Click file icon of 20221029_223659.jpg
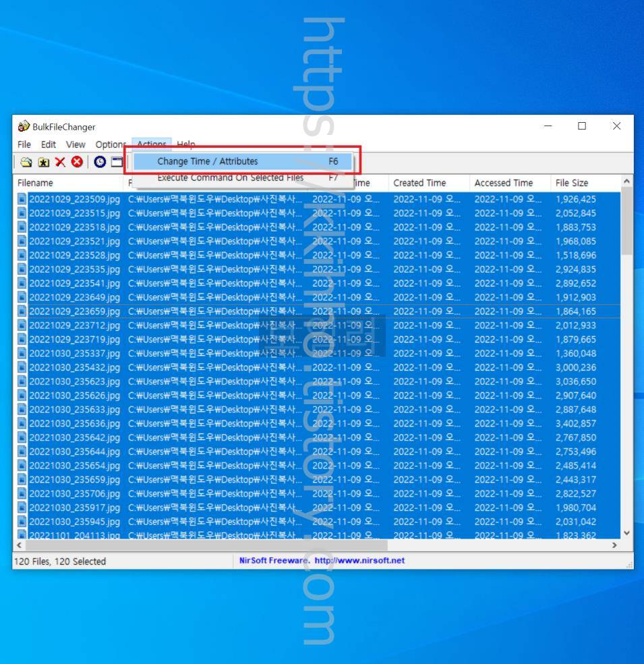This screenshot has height=664, width=644. (22, 311)
